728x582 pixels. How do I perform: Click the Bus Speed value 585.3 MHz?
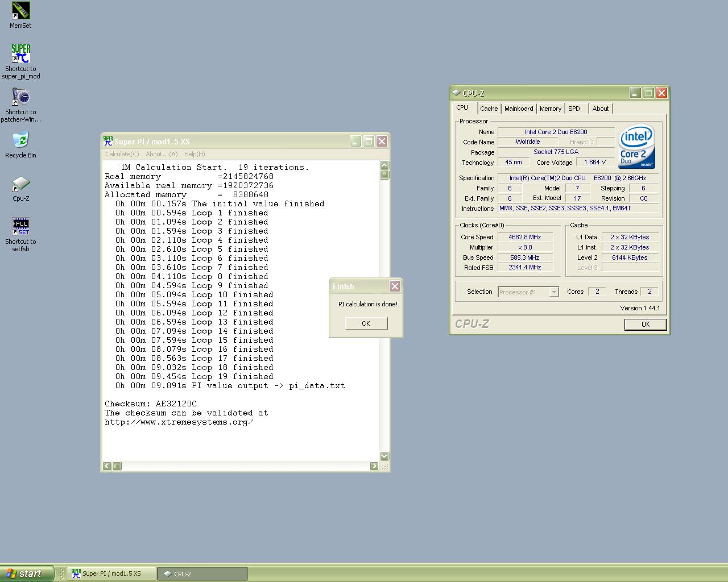tap(525, 257)
